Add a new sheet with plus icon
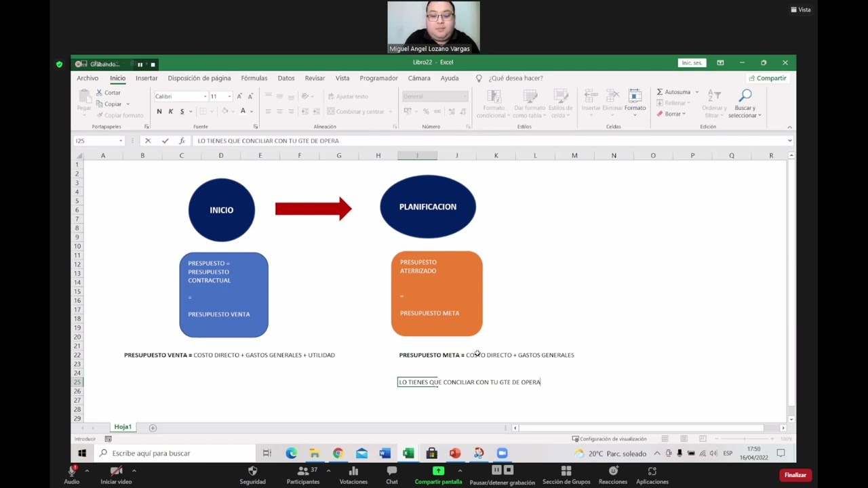Image resolution: width=868 pixels, height=488 pixels. click(x=153, y=428)
